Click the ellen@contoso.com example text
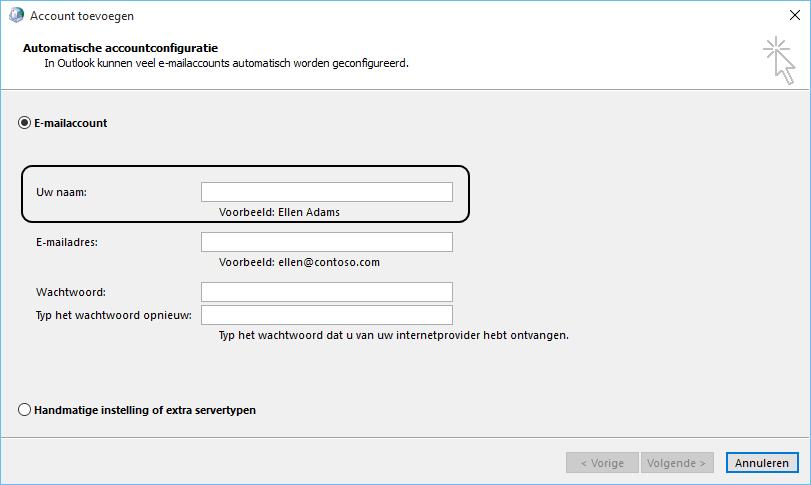This screenshot has width=811, height=485. tap(327, 262)
